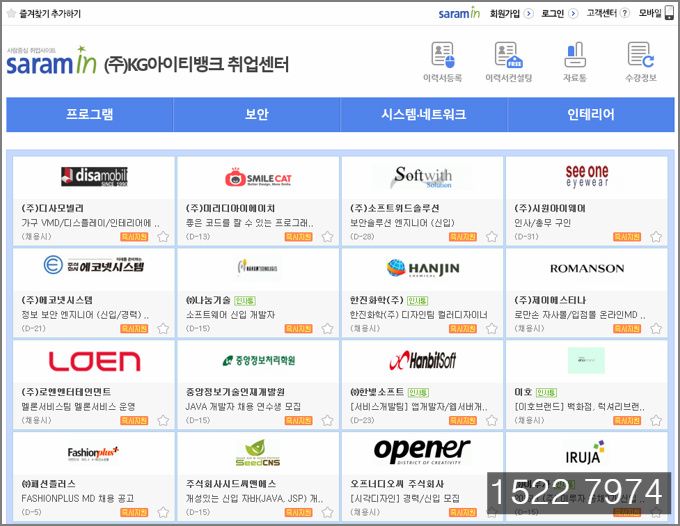The height and width of the screenshot is (526, 680).
Task: Click the small saramin logo in top bar
Action: tap(459, 13)
